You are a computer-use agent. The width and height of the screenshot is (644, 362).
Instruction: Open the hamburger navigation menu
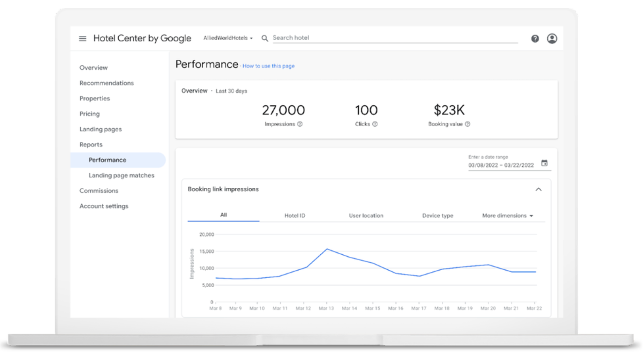pos(82,38)
